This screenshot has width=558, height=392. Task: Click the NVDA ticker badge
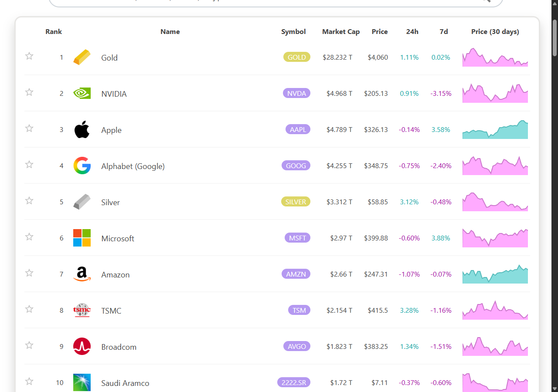(x=296, y=93)
